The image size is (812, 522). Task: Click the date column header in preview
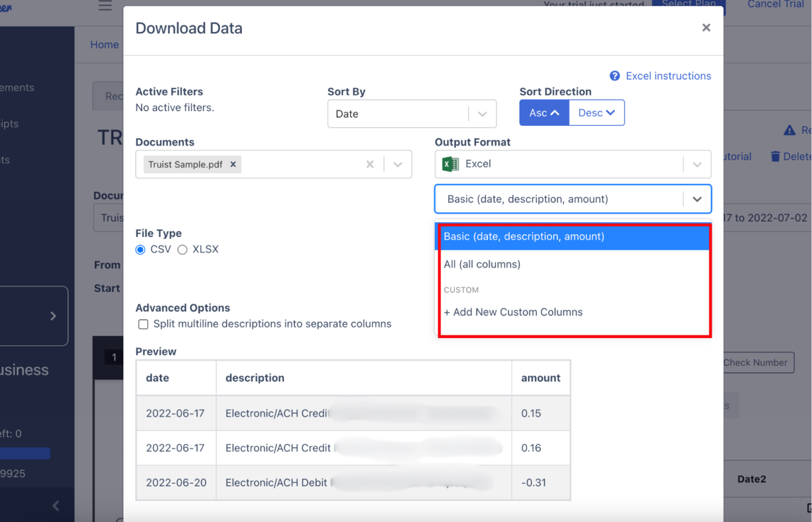[x=176, y=378]
